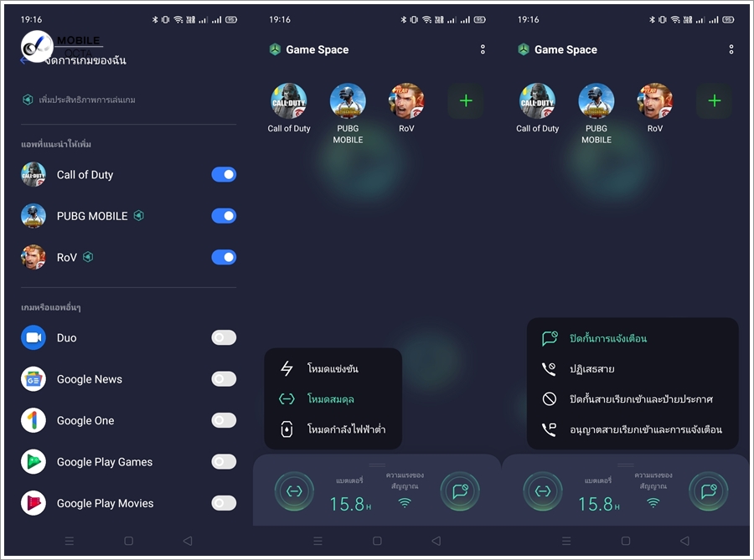This screenshot has height=560, width=754.
Task: Open three-dot menu in middle Game Space
Action: (483, 49)
